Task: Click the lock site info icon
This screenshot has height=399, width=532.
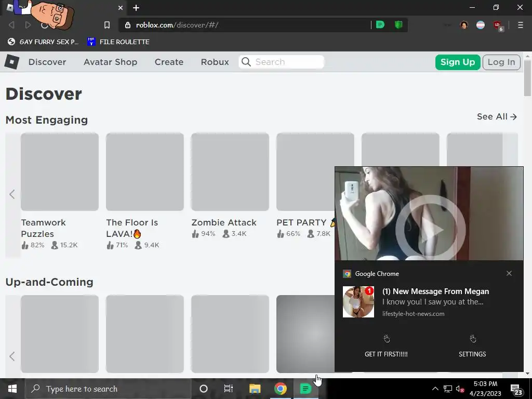Action: click(x=128, y=25)
